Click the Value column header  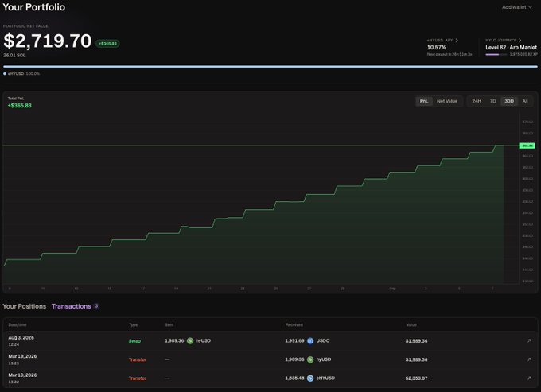point(411,324)
